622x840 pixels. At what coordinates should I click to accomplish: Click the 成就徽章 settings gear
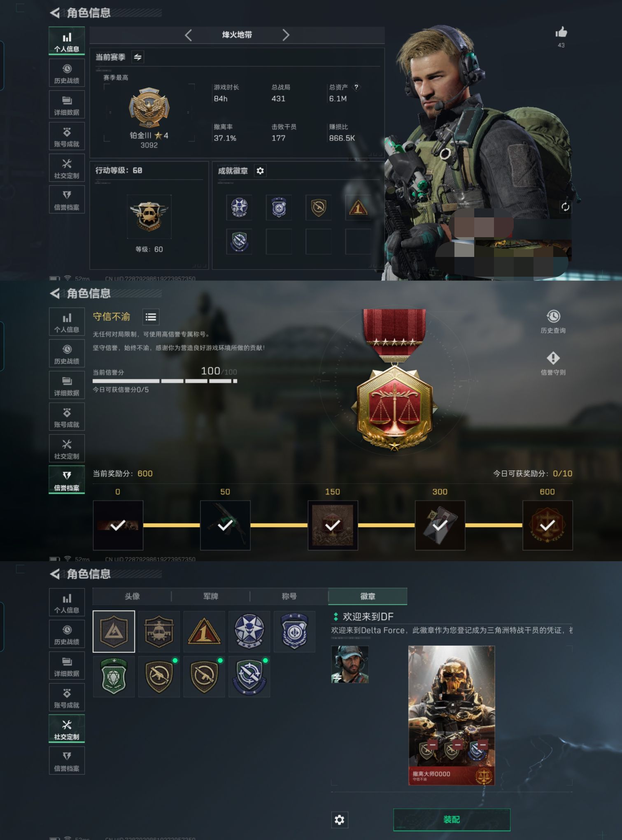(x=260, y=170)
